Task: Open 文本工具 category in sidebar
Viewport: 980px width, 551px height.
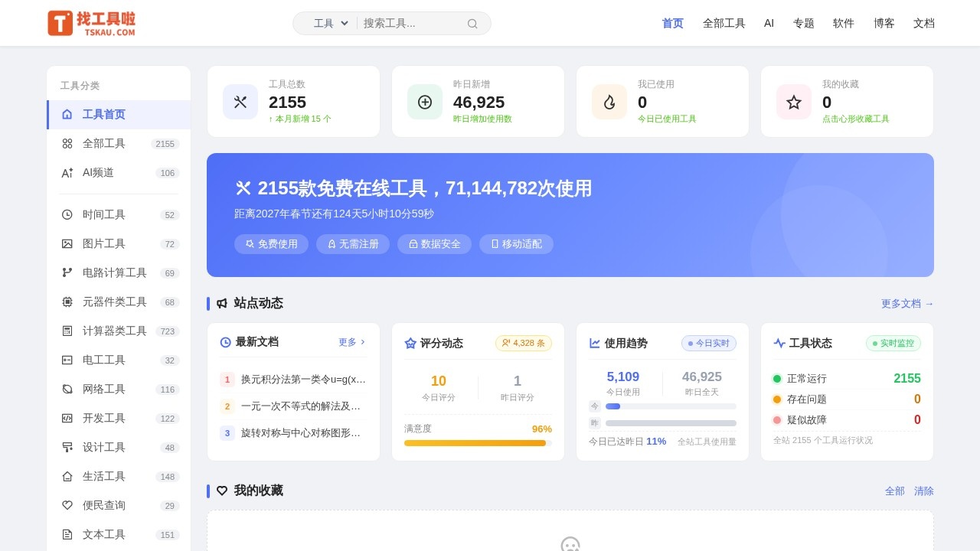Action: point(119,535)
